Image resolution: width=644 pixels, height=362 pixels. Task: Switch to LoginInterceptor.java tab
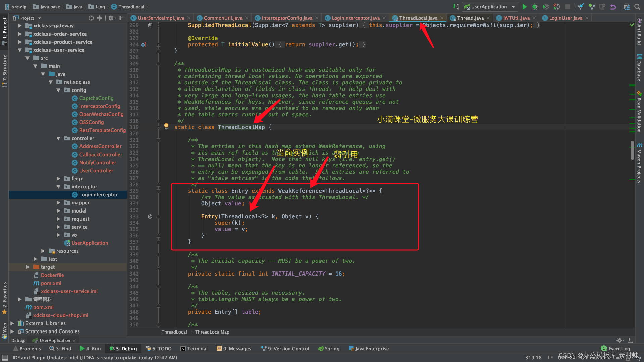[356, 18]
